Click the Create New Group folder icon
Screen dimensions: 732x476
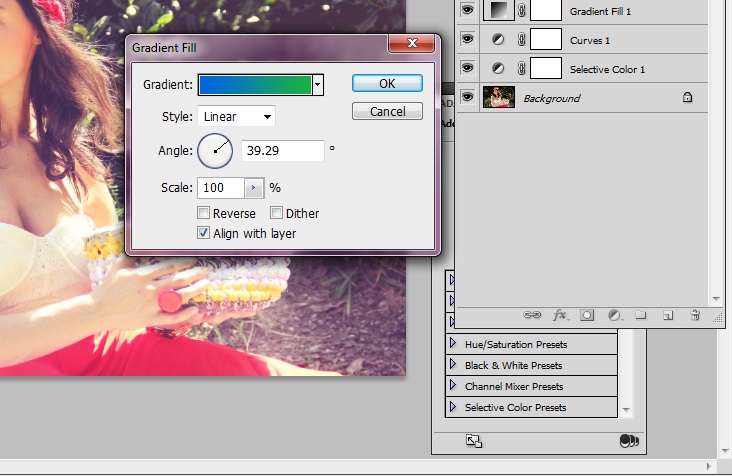pos(641,315)
